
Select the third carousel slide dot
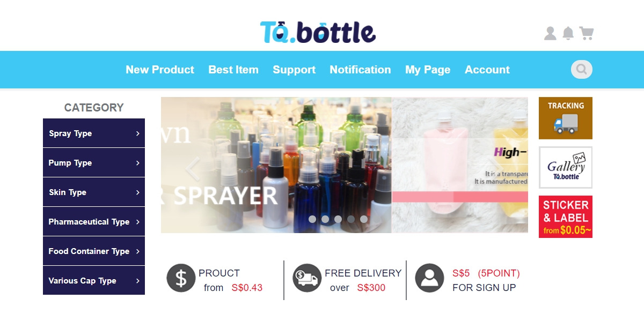(x=338, y=219)
